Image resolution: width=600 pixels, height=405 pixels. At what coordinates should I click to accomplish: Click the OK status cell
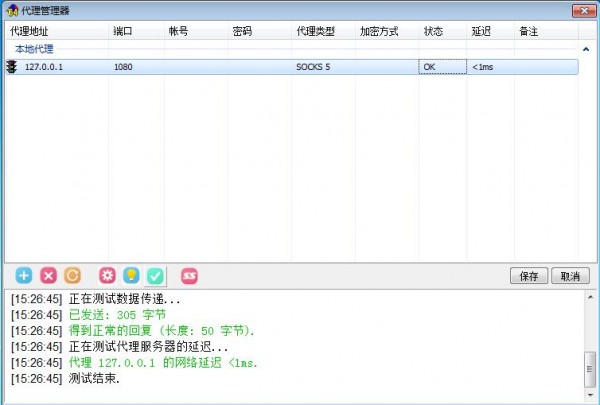click(443, 67)
